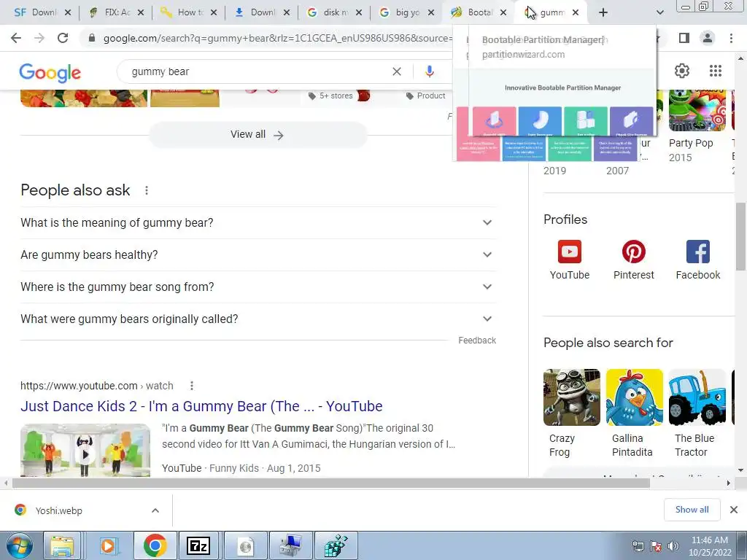Switch to the SF Download tab
Viewport: 747px width, 560px height.
pos(36,12)
